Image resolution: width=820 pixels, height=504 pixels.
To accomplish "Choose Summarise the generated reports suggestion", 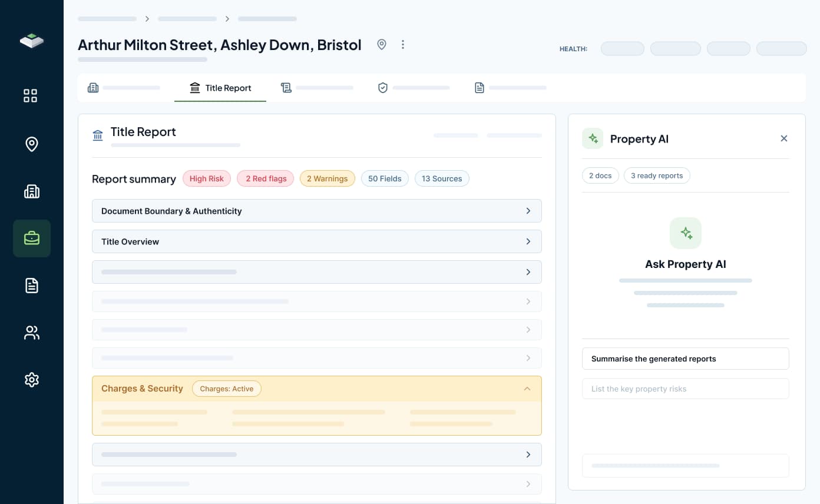I will [x=686, y=359].
